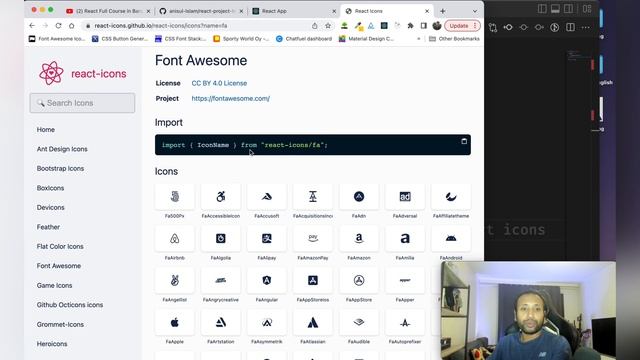This screenshot has height=360, width=640.
Task: Pick the FaAlgolia icon
Action: click(220, 239)
